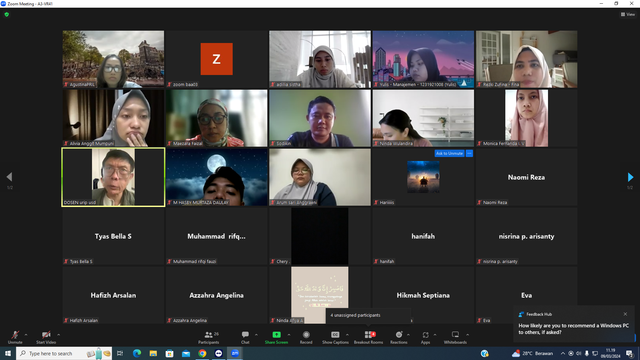Click the active Zoom taskbar icon
This screenshot has width=640, height=360.
coord(235,353)
